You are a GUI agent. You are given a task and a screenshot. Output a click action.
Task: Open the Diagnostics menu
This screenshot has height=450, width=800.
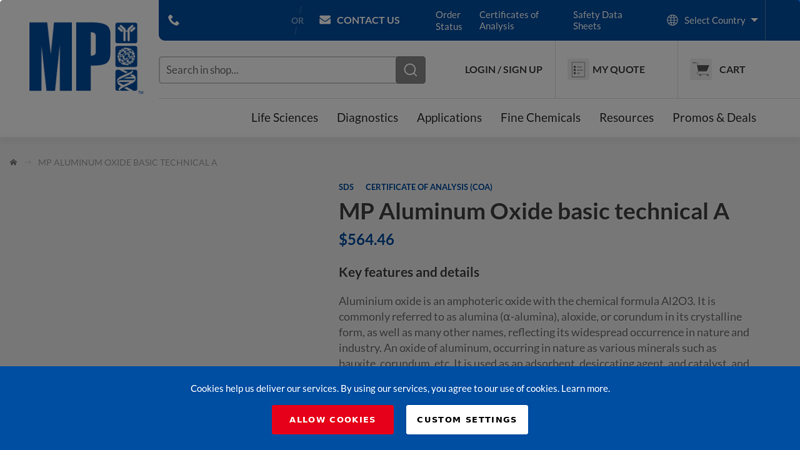point(367,118)
